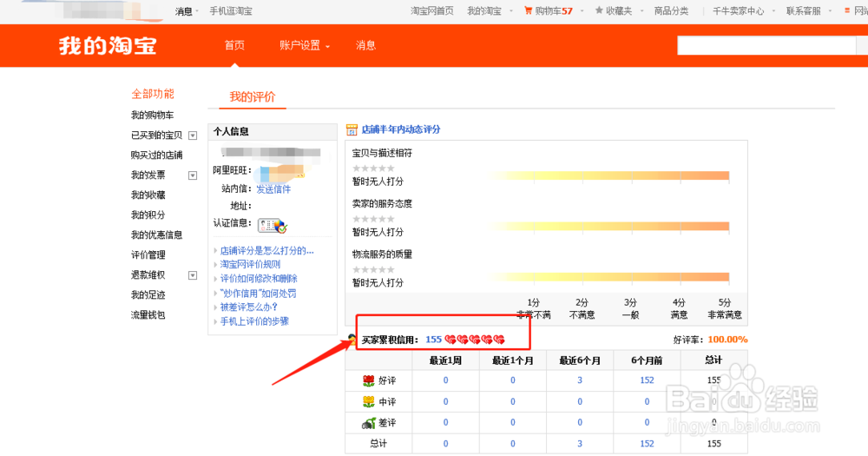The height and width of the screenshot is (456, 868).
Task: Open the 千牛卖家中心 dropdown
Action: [743, 10]
